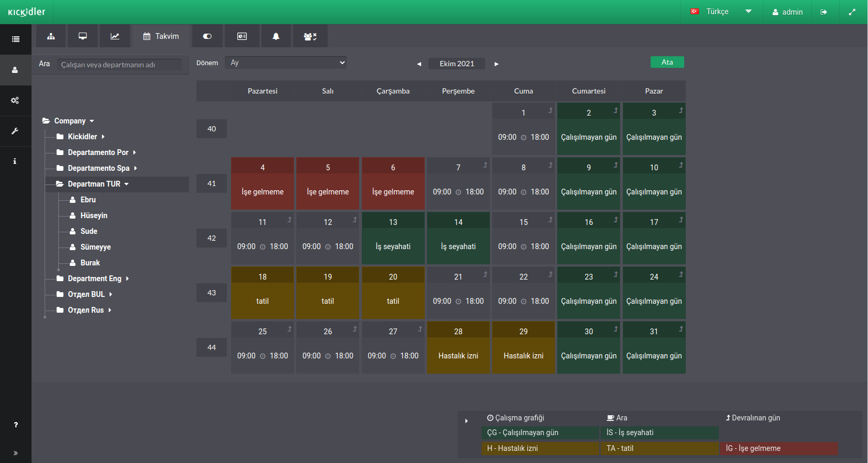Open the admin user menu
Screen dimensions: 868x463
pyautogui.click(x=787, y=12)
